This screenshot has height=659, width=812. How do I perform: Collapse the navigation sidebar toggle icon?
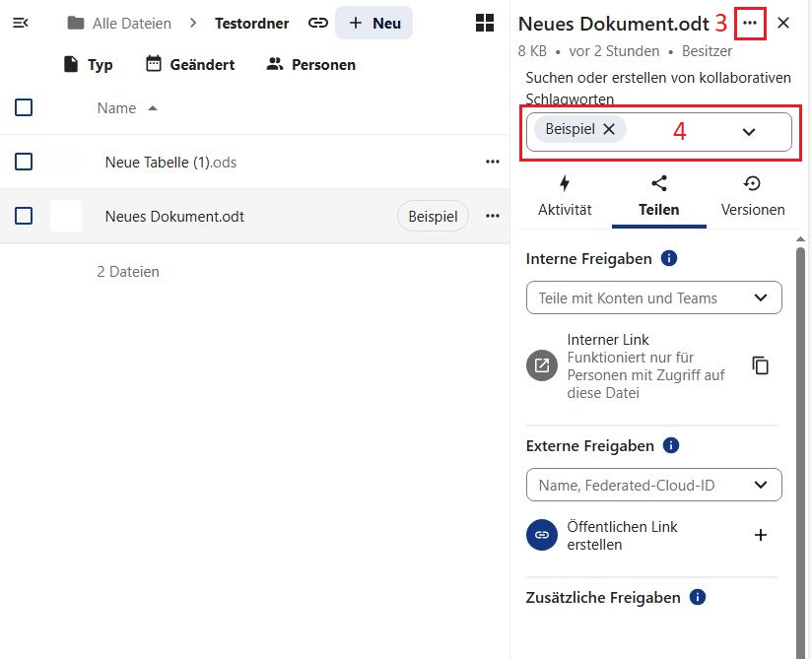(x=20, y=23)
